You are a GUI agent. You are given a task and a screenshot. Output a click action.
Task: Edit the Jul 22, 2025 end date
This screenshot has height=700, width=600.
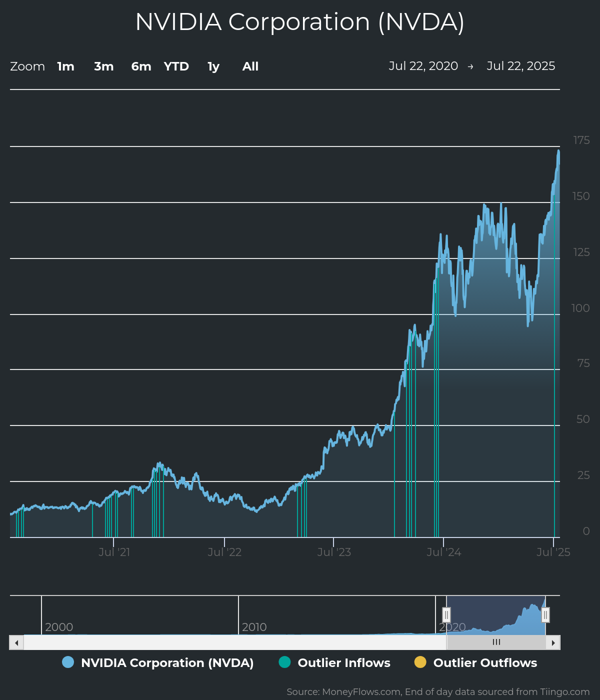coord(521,66)
